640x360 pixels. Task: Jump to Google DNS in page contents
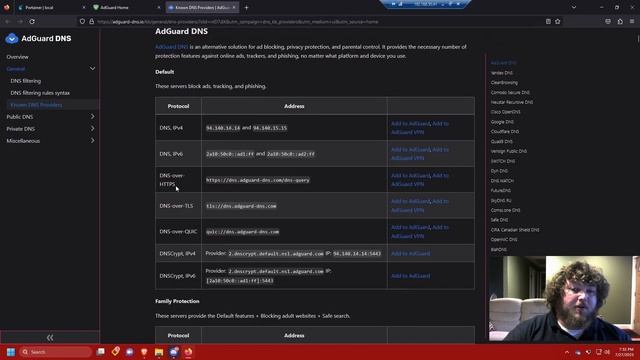click(x=502, y=122)
